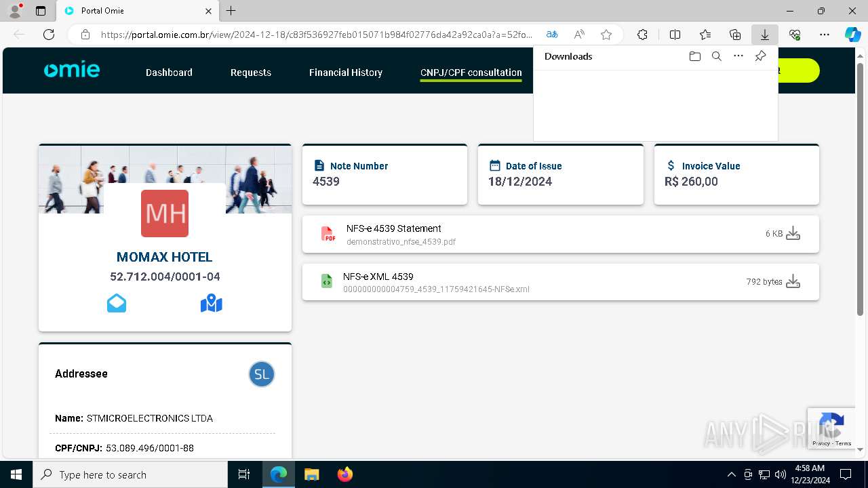Screen dimensions: 868x488
Task: Click the Date of Issue 18/12/2024
Action: click(x=520, y=182)
